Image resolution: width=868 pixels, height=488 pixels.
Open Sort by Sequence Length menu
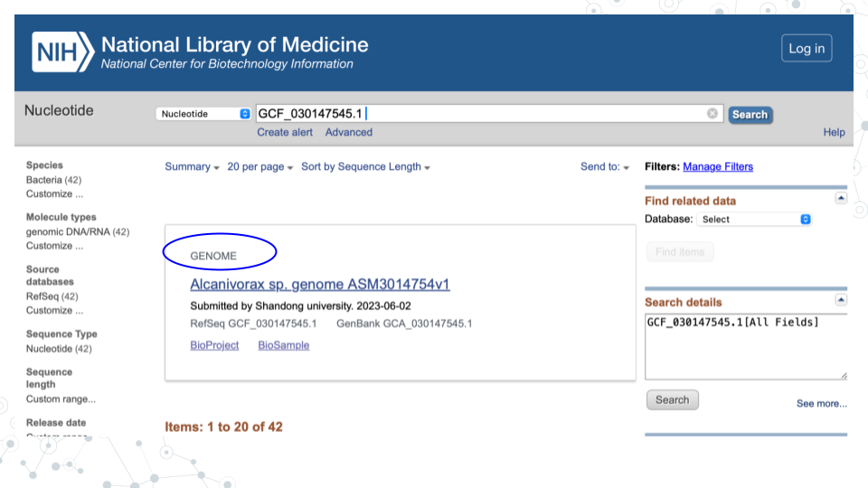(x=365, y=167)
